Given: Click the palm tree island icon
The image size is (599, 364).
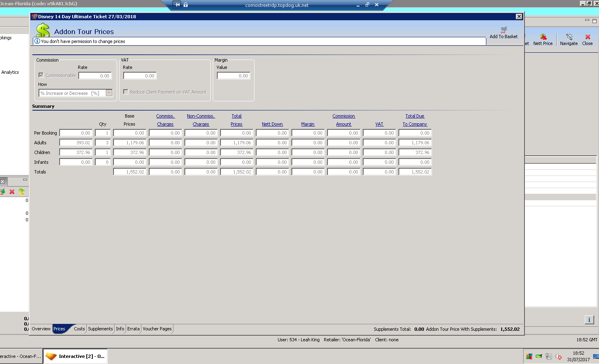Looking at the screenshot, I should point(21,192).
